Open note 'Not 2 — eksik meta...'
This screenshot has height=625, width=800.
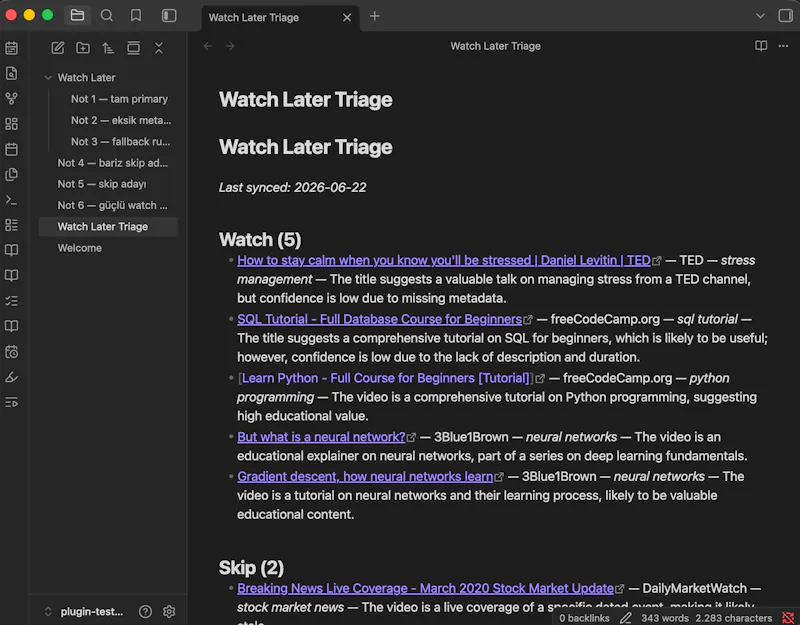click(121, 120)
